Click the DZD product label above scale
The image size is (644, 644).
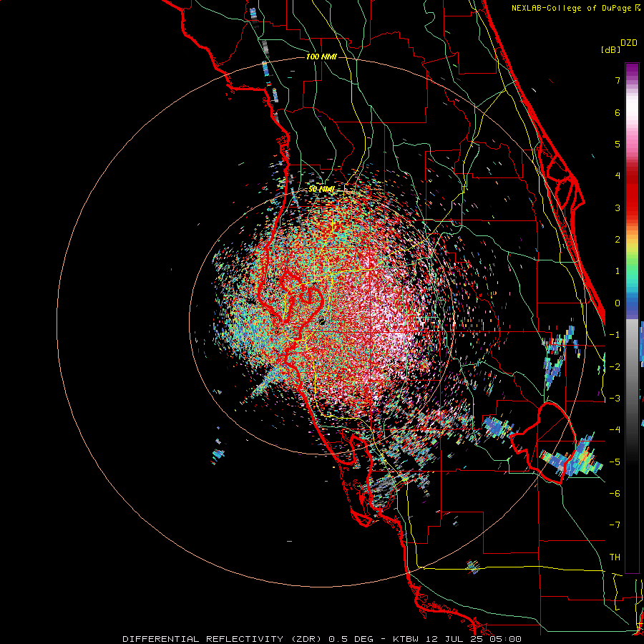point(629,43)
